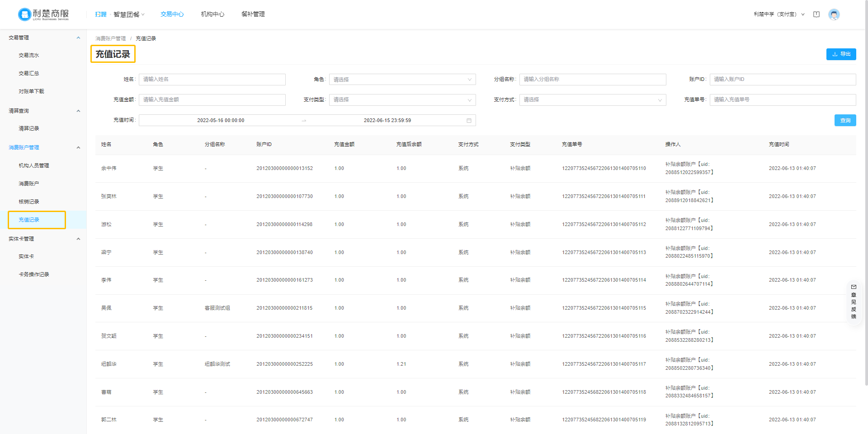Viewport: 868px width, 434px height.
Task: Switch to the 交易中心 top tab
Action: [x=172, y=14]
